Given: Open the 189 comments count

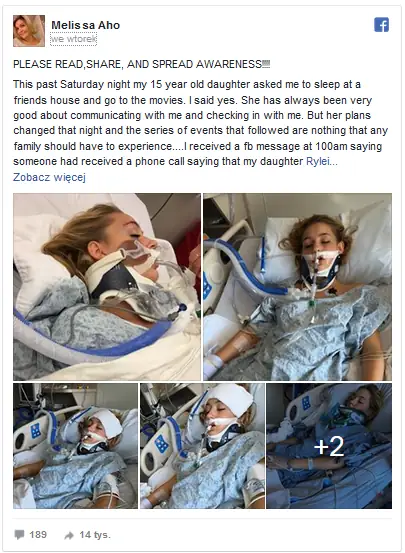Looking at the screenshot, I should click(38, 535).
